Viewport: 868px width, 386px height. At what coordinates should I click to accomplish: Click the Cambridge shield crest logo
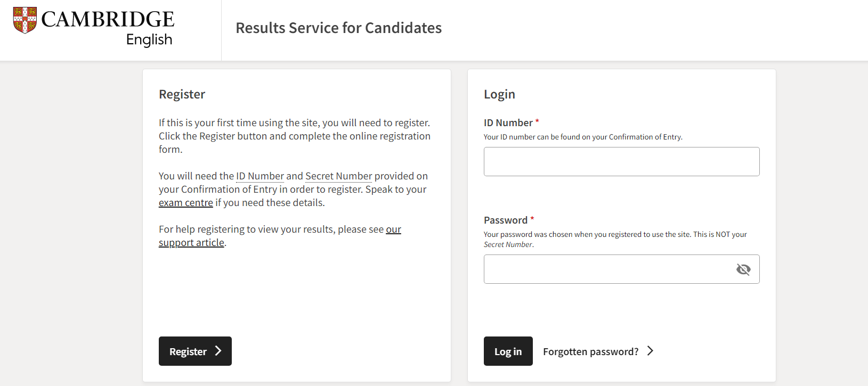click(x=25, y=20)
